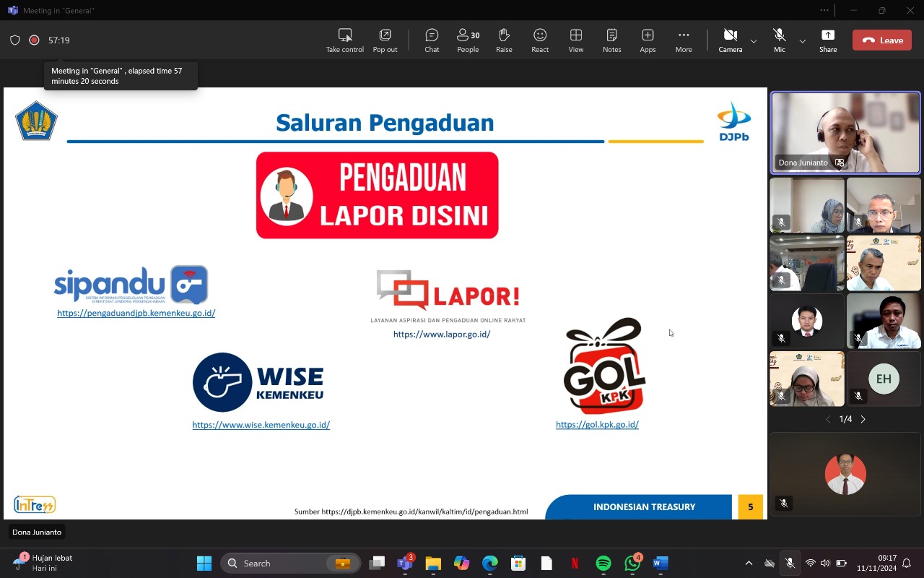
Task: Open the www.lapor.go.id link
Action: click(442, 335)
